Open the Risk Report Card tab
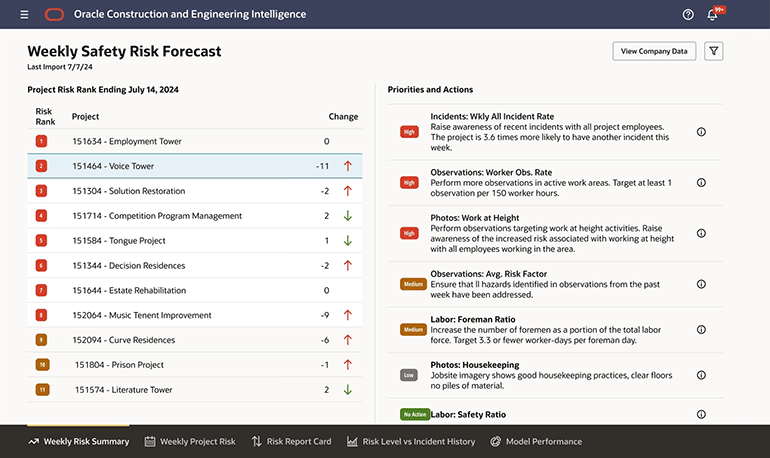The image size is (770, 458). (x=291, y=441)
